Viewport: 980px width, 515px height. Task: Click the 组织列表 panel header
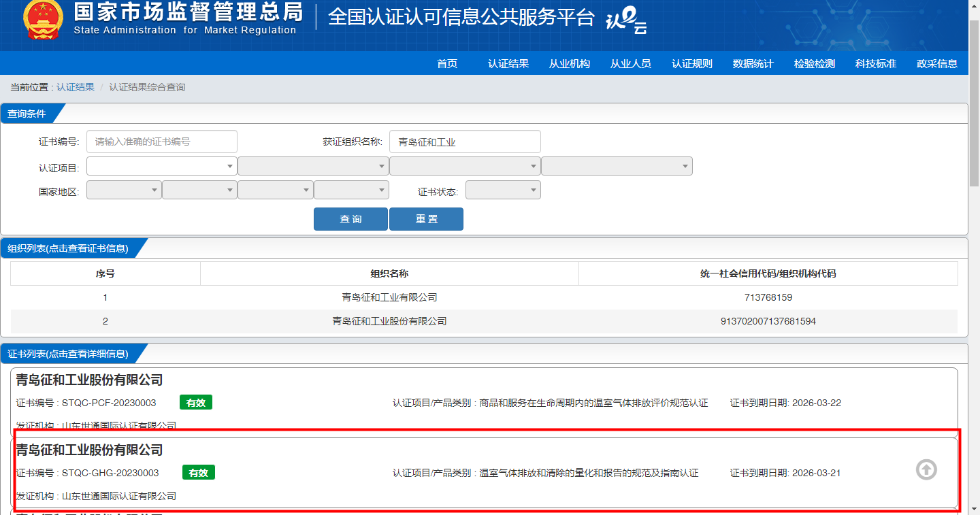point(68,248)
